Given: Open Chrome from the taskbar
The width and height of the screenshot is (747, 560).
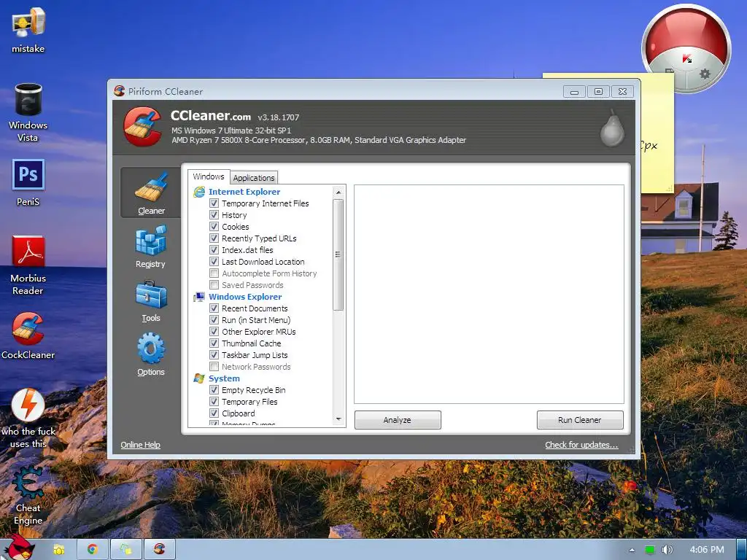Looking at the screenshot, I should pos(93,550).
